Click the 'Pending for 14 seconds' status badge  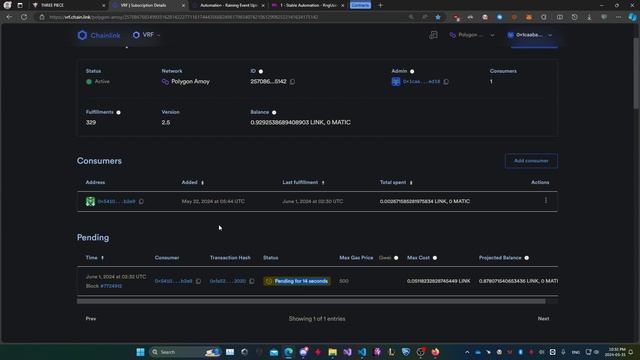(297, 281)
